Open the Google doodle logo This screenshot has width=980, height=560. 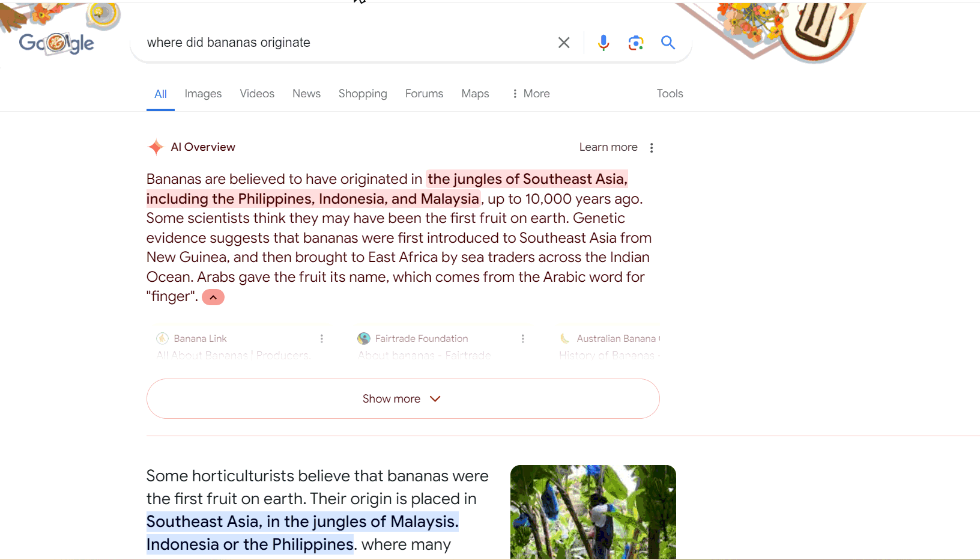coord(56,43)
